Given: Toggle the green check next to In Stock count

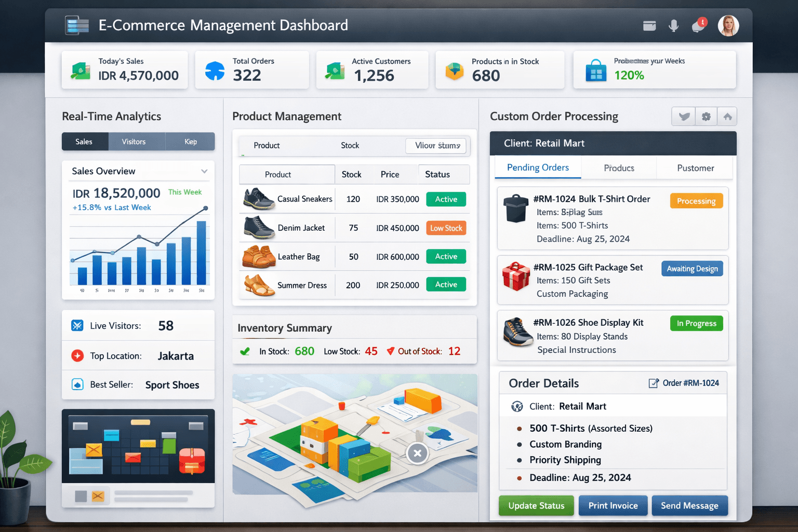Looking at the screenshot, I should point(245,351).
